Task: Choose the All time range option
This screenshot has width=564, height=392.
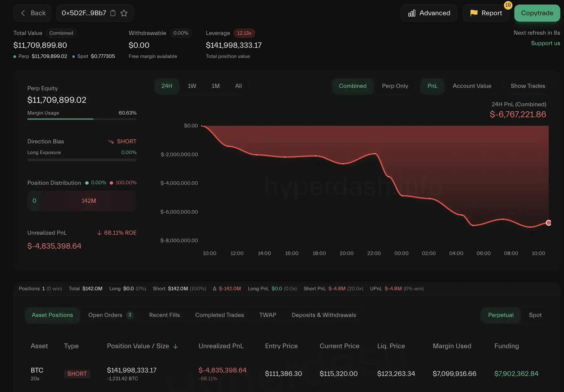Action: point(238,86)
